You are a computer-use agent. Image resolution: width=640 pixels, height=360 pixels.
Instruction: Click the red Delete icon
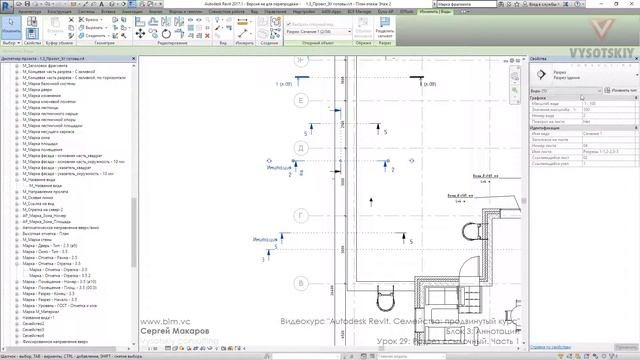(207, 36)
